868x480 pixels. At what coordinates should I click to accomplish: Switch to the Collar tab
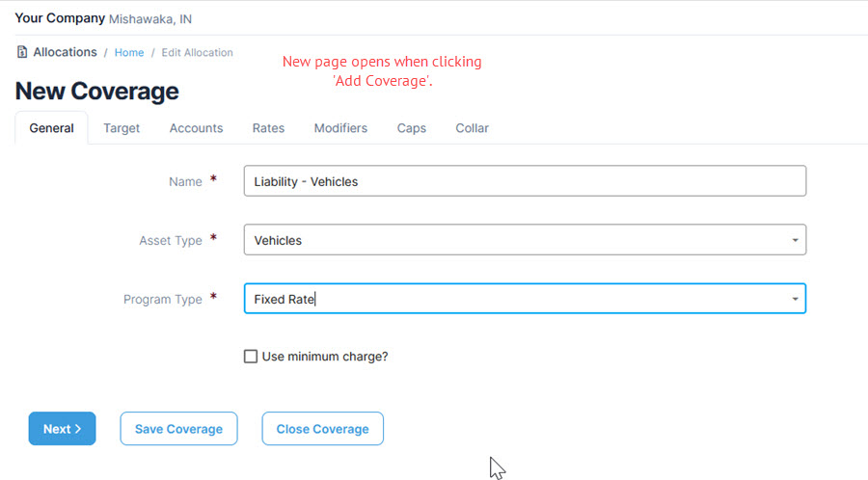[x=472, y=128]
